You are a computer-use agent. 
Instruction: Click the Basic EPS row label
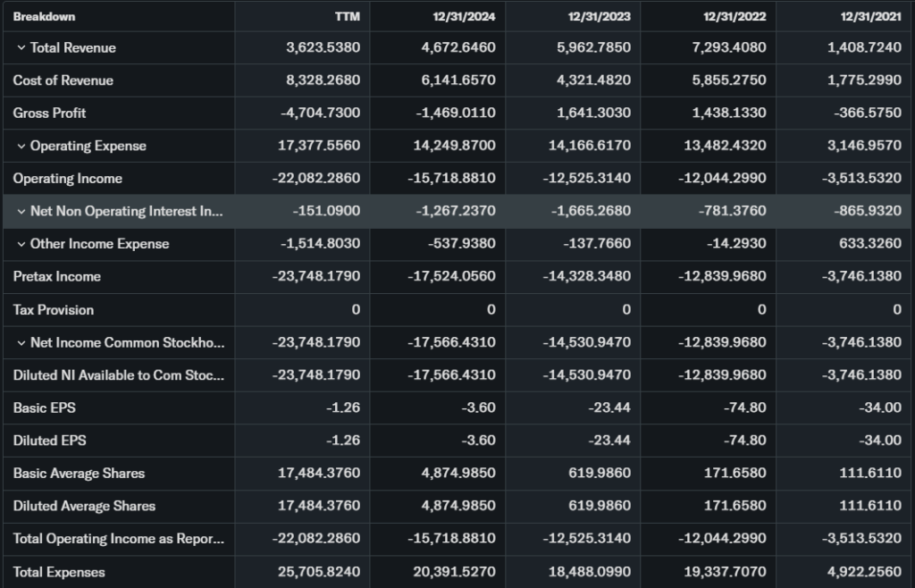(44, 408)
